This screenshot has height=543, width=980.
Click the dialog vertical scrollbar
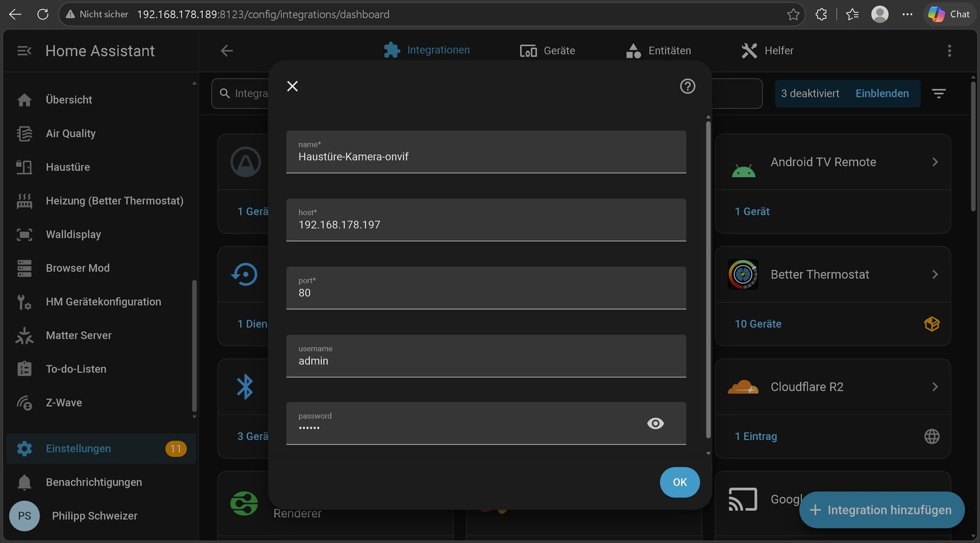tap(708, 279)
